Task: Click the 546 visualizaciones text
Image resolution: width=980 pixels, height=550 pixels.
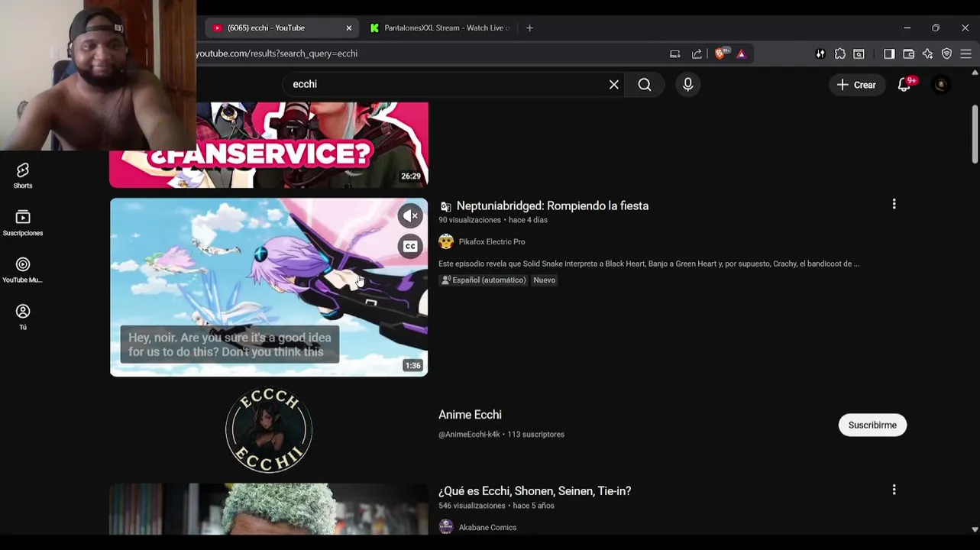Action: [472, 506]
